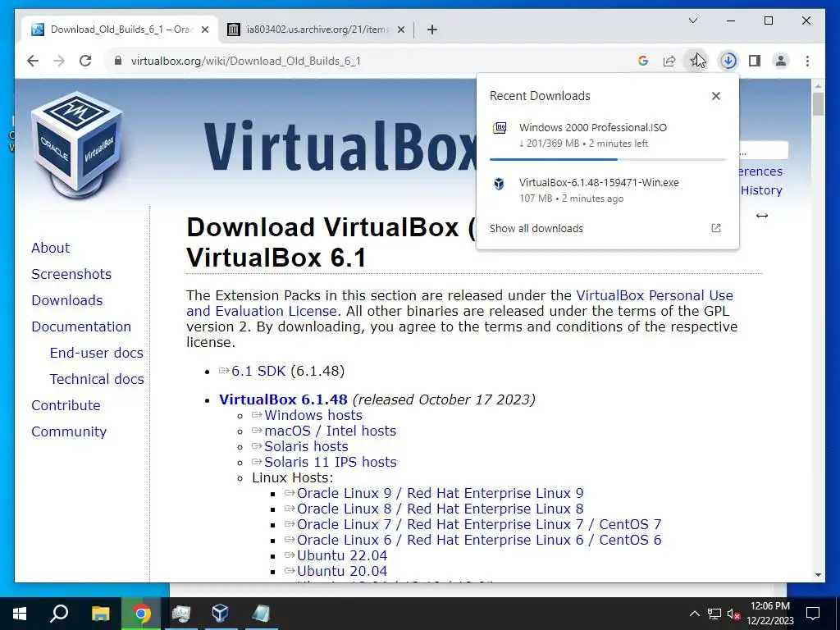Click the page scroll-up arrow
Screen dimensions: 840x630
click(818, 86)
